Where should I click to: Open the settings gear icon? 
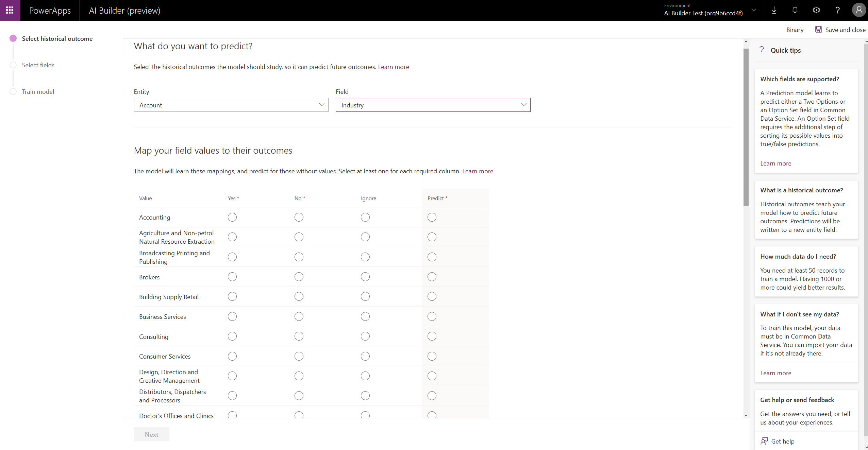[816, 10]
